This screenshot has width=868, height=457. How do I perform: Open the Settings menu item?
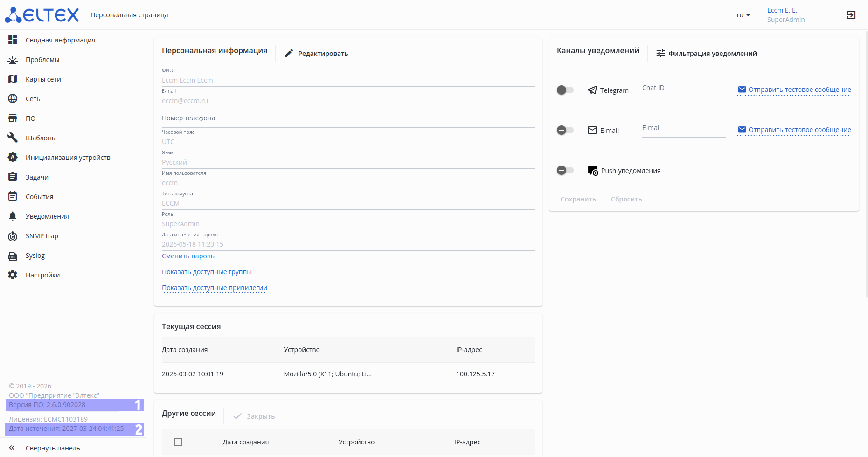[42, 275]
